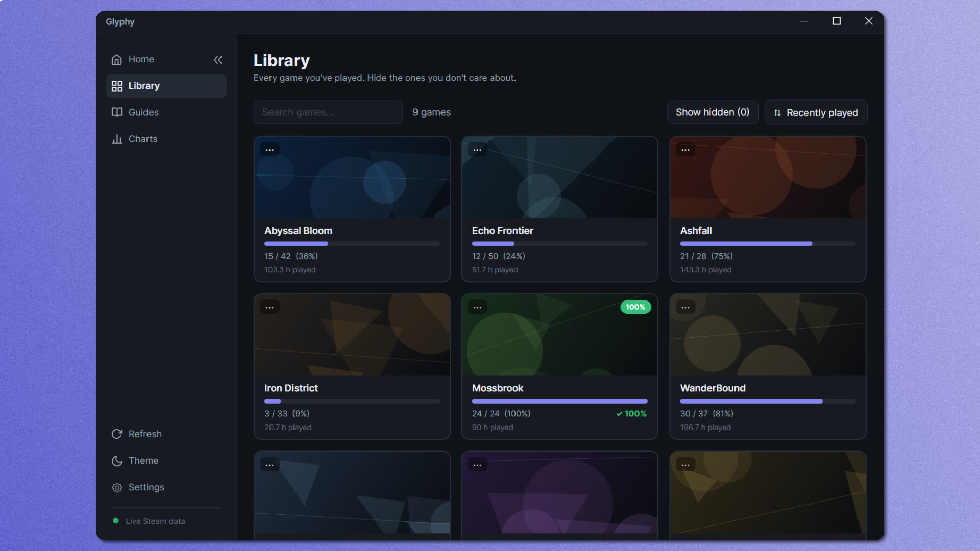The image size is (980, 551).
Task: Click the Abyssal Bloom game title
Action: pyautogui.click(x=298, y=231)
